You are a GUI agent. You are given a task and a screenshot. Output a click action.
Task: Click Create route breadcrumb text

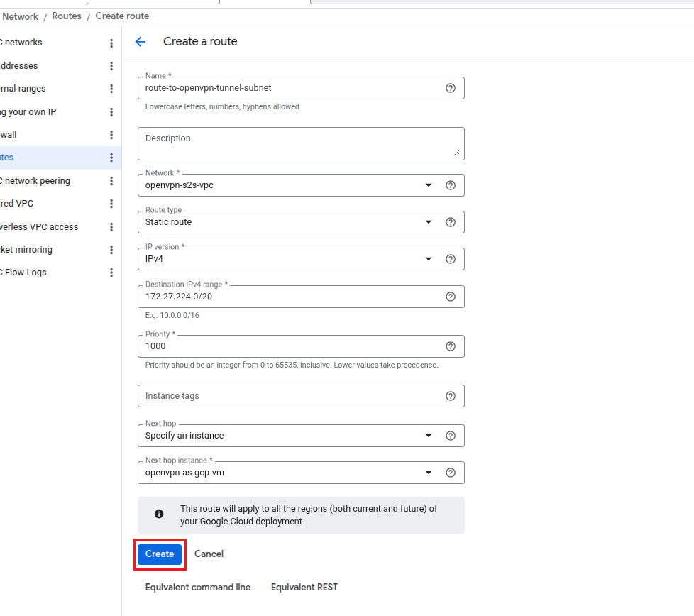122,16
